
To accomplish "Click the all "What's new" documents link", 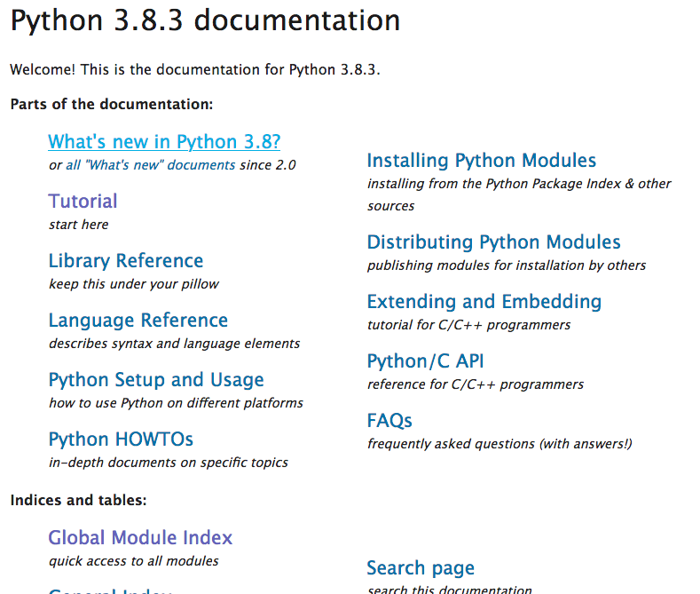I will 150,165.
